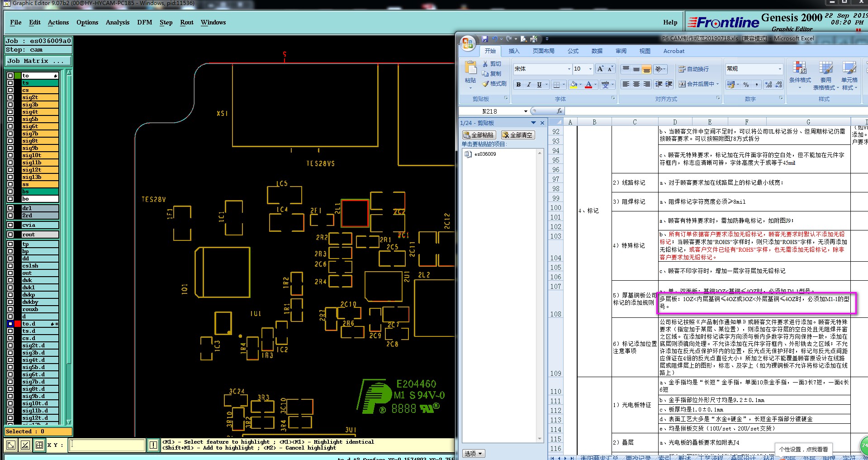Open the number format dropdown showing 常规
The height and width of the screenshot is (460, 868).
[780, 69]
